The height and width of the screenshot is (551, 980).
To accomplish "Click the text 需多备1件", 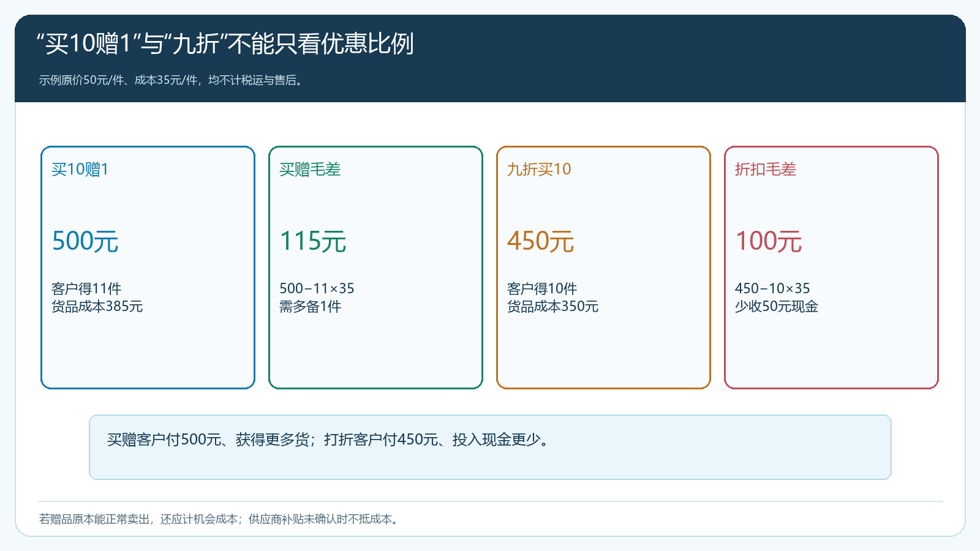I will coord(311,306).
